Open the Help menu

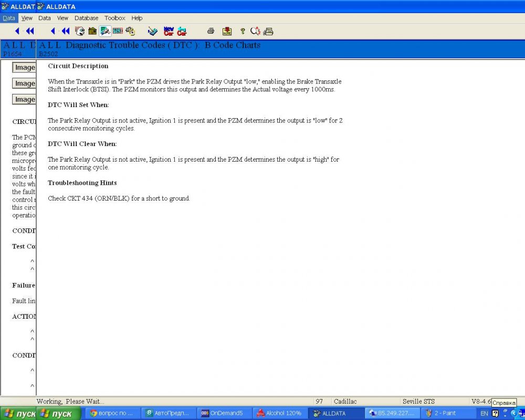pos(136,18)
